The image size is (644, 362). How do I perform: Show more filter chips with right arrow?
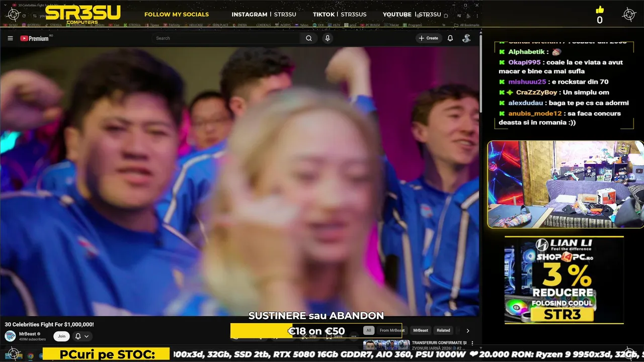coord(468,330)
